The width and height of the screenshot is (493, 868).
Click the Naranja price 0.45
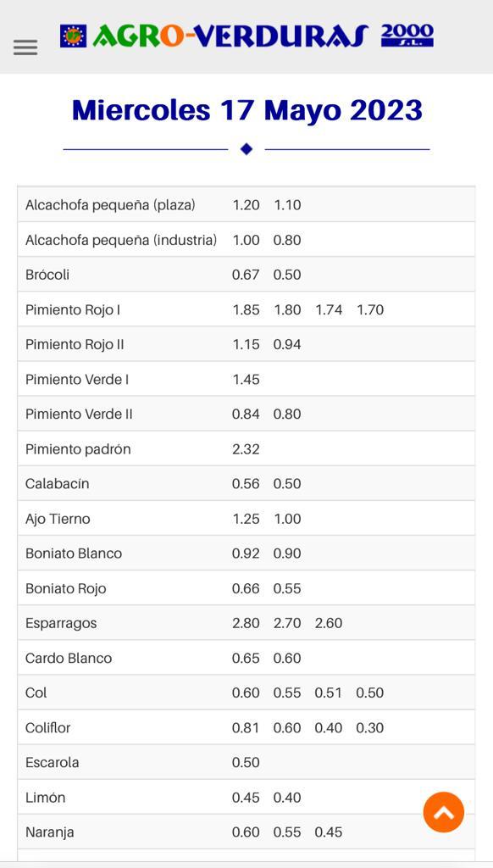click(329, 832)
